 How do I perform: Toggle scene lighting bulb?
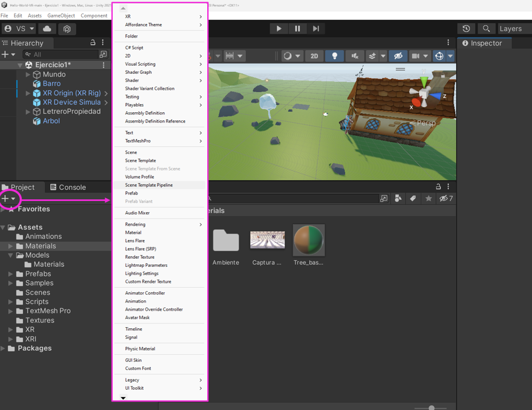pos(334,56)
